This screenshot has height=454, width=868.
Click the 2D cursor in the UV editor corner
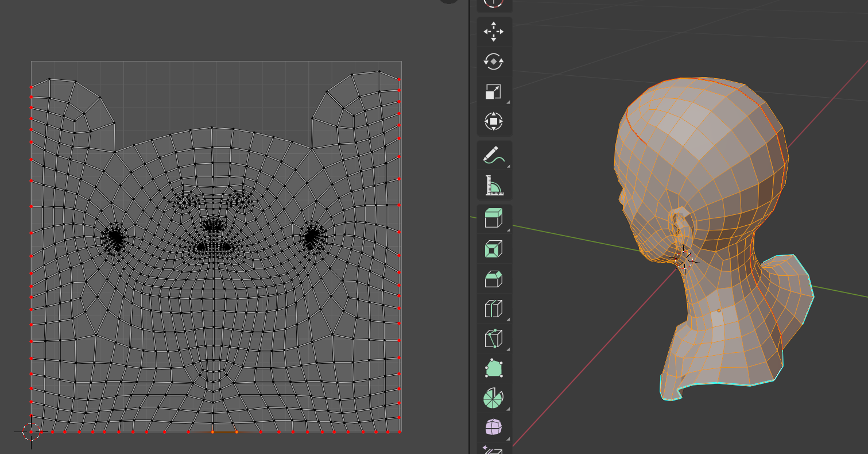31,432
